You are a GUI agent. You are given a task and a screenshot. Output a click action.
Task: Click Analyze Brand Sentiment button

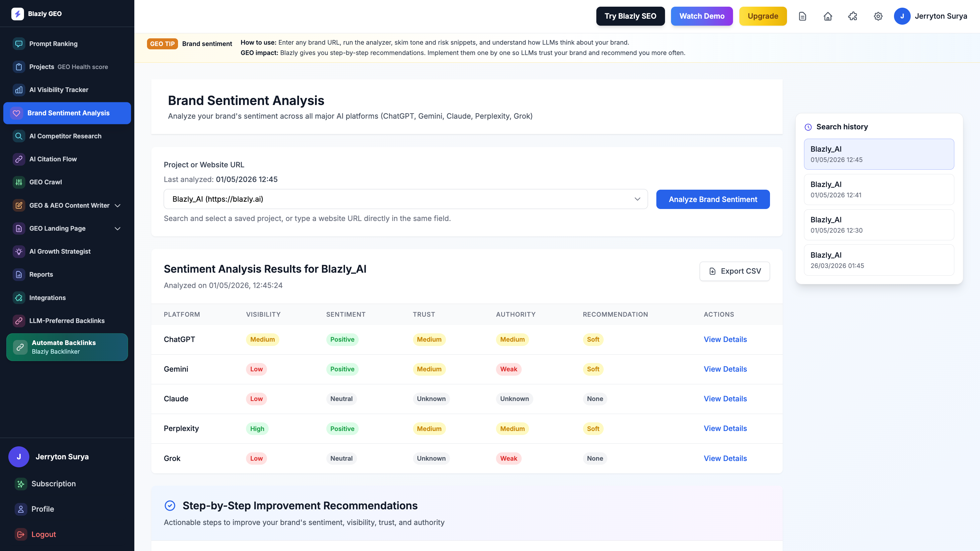pyautogui.click(x=713, y=199)
